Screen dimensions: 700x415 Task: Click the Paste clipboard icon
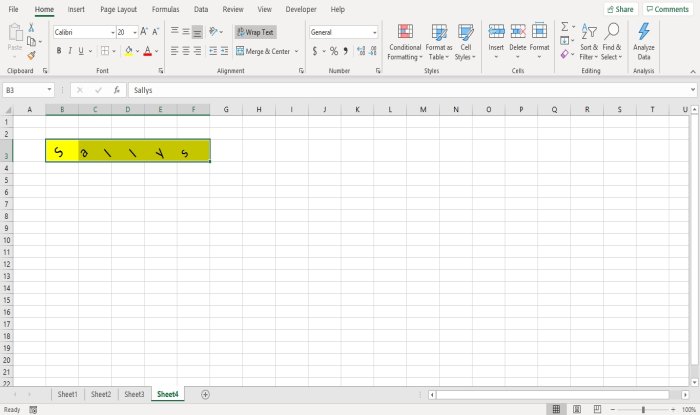(15, 33)
